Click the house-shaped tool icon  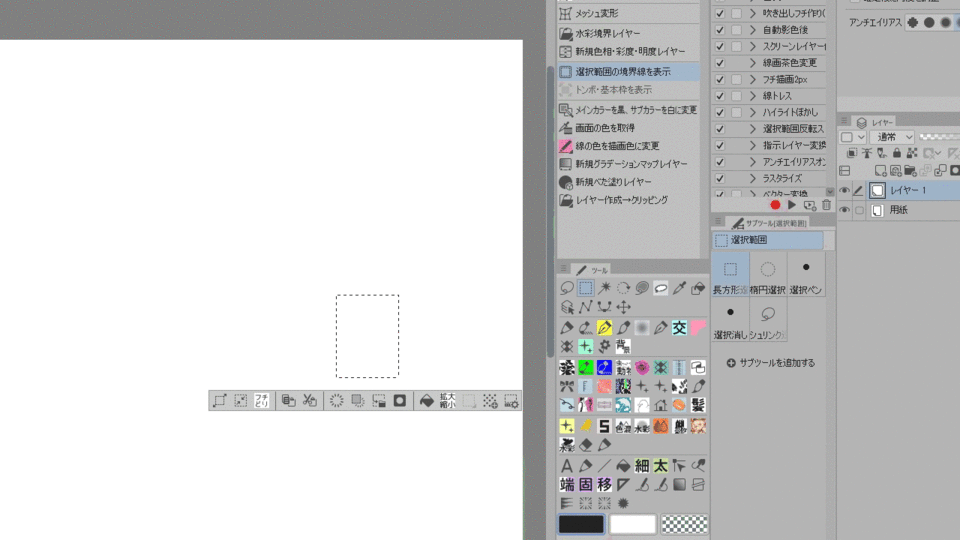click(x=661, y=405)
